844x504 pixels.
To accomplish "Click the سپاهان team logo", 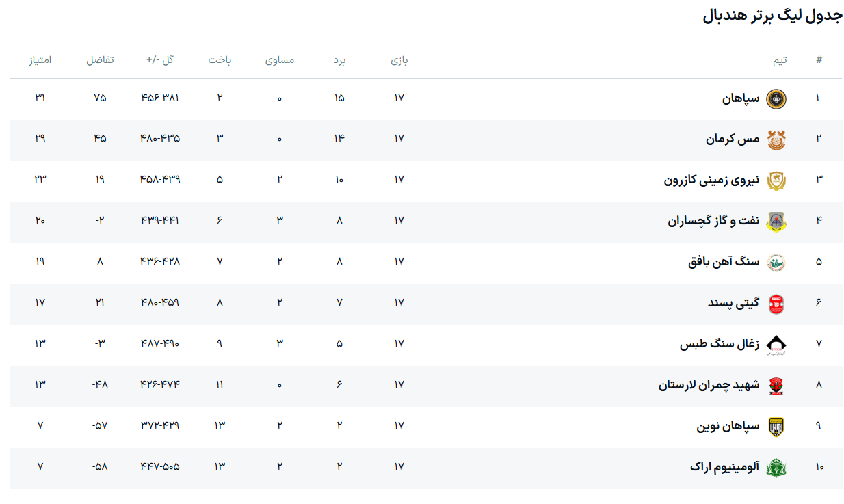I will (776, 99).
